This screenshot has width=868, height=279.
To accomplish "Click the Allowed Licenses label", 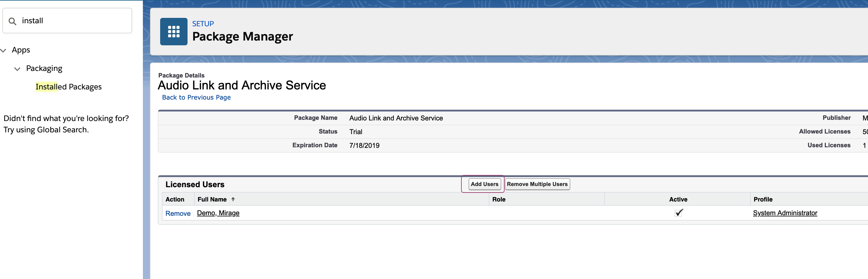I will point(824,131).
